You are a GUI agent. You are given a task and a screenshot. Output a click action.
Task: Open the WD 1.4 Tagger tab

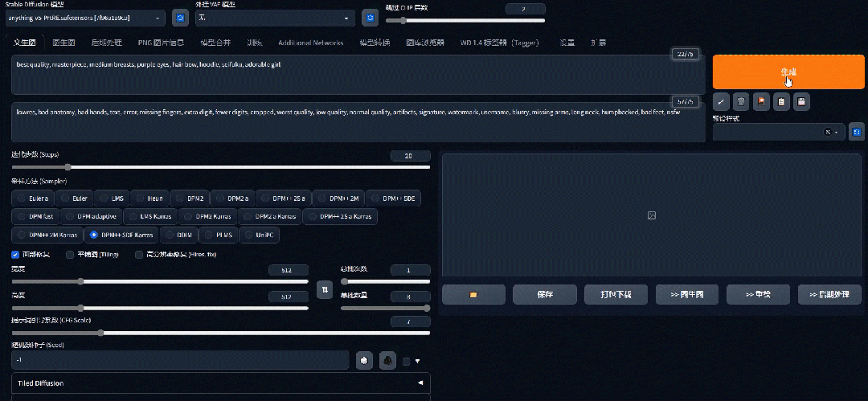499,43
